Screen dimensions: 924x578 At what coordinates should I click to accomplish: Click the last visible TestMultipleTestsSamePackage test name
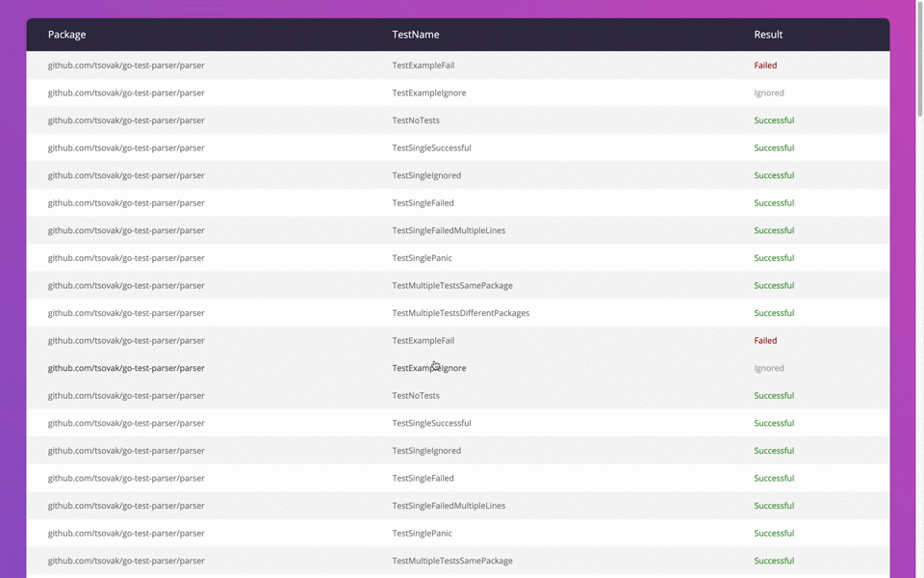point(452,561)
